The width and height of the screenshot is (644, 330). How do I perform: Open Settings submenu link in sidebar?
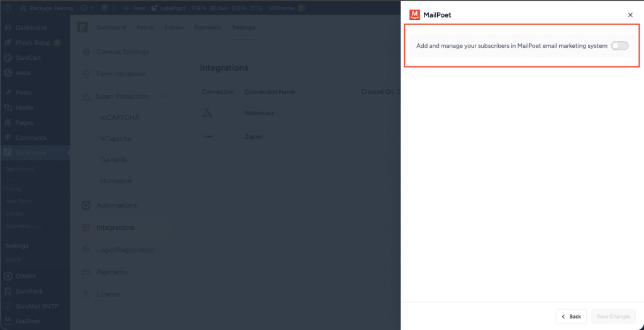tap(17, 246)
